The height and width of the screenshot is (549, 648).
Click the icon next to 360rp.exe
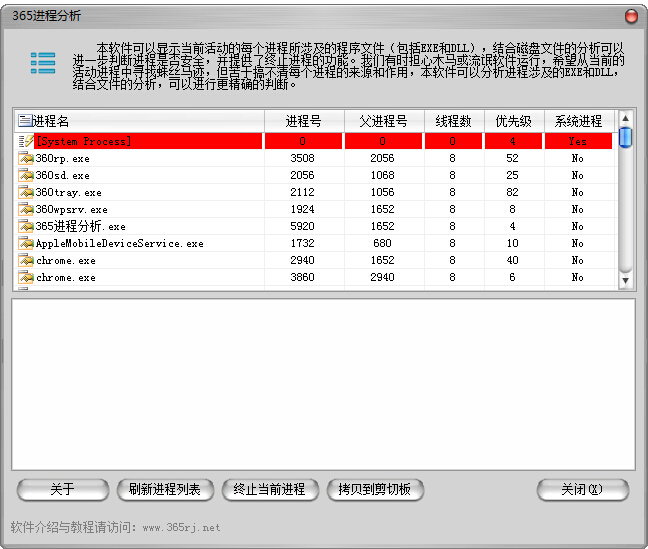[x=26, y=158]
